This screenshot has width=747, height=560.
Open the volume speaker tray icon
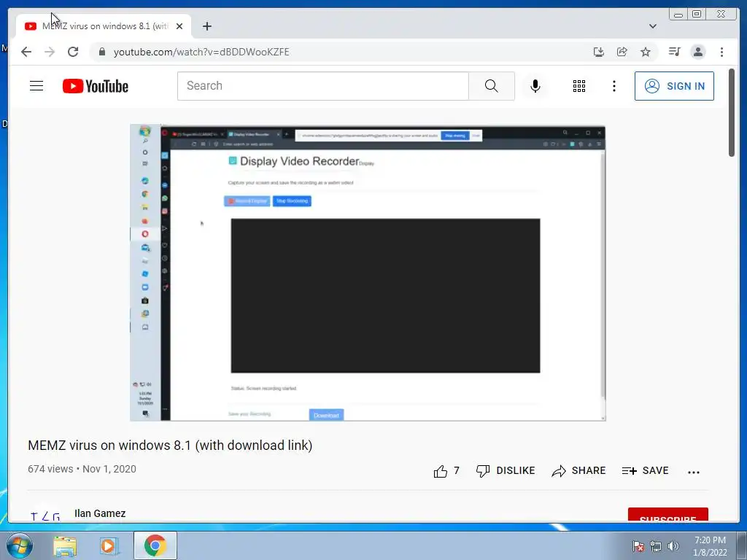673,546
